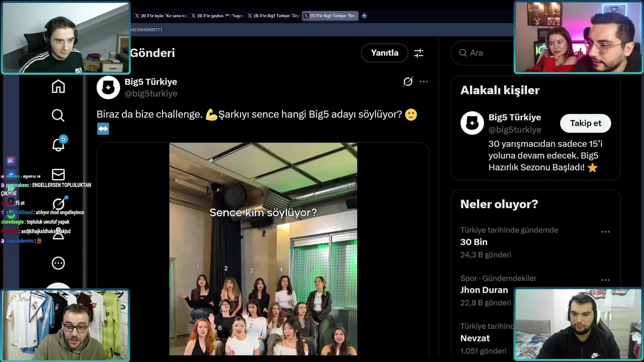This screenshot has height=362, width=644.
Task: Click the blue left-right arrow emoji in post
Action: (103, 129)
